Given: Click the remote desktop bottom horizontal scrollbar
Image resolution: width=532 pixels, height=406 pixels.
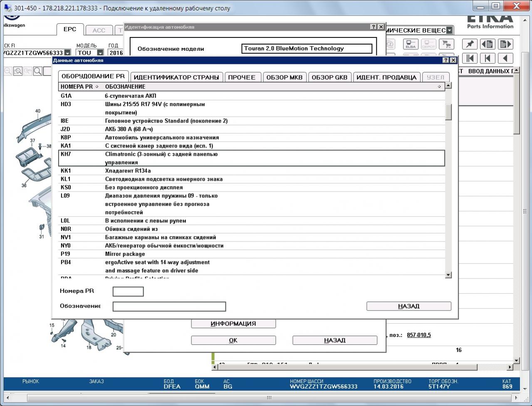Looking at the screenshot, I should click(269, 398).
